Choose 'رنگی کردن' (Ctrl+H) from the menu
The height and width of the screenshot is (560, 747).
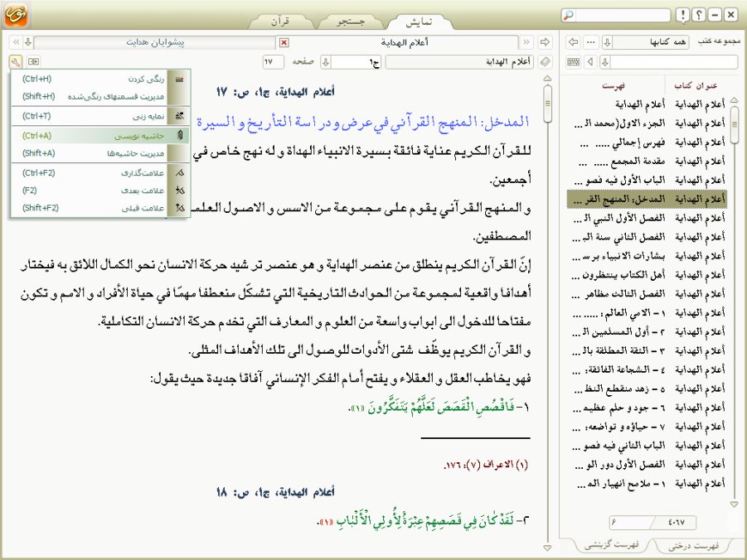[x=100, y=79]
